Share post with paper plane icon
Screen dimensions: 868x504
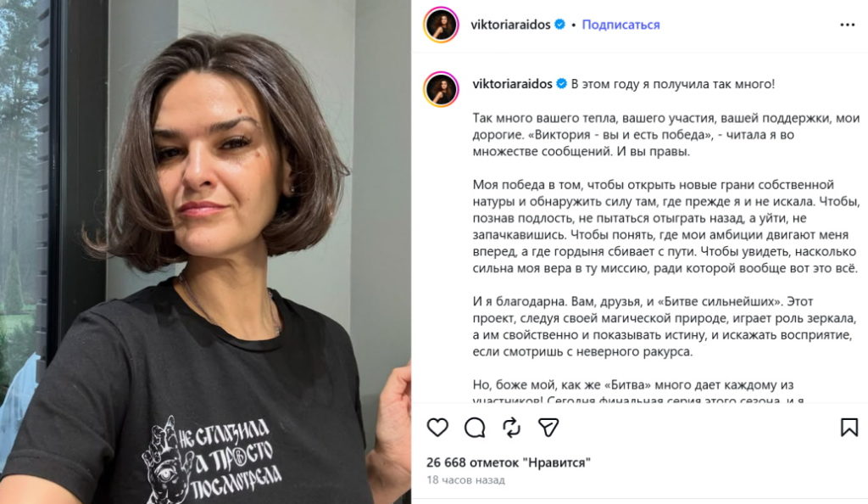click(548, 428)
